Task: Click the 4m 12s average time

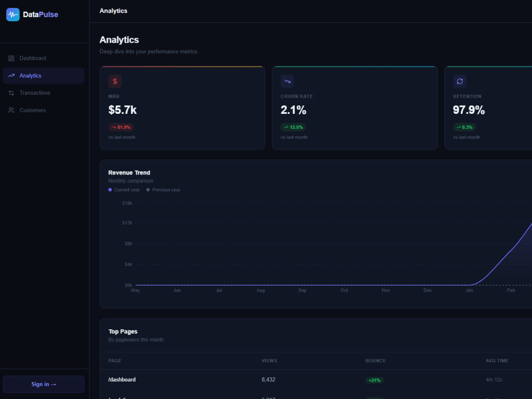Action: pos(494,380)
